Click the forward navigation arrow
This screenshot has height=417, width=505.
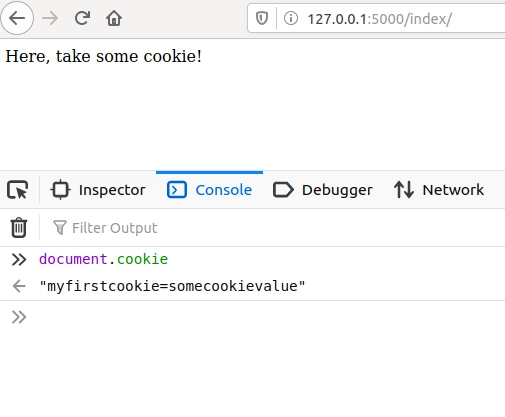pyautogui.click(x=50, y=18)
